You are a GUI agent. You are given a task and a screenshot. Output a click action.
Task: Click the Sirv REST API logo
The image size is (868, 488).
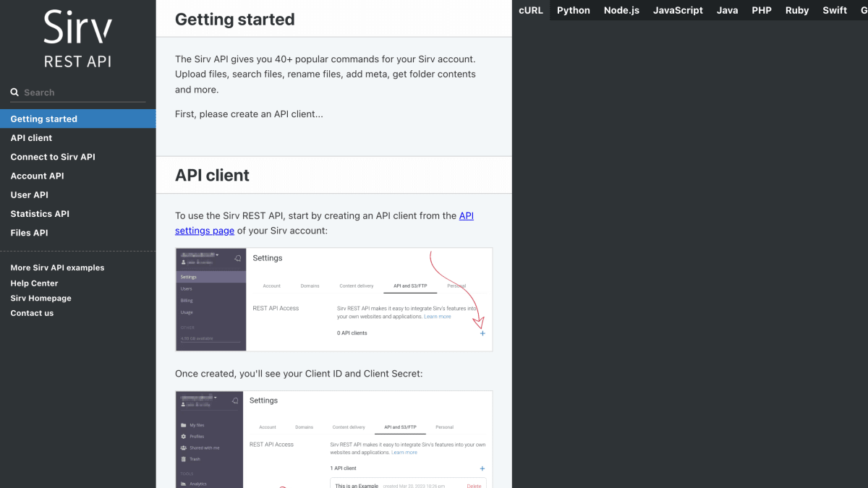pos(77,38)
